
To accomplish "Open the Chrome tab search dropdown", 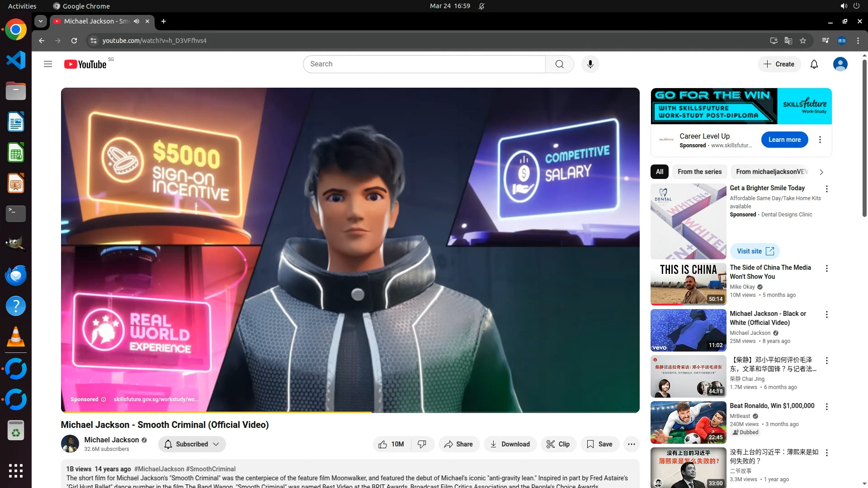I will 41,21.
